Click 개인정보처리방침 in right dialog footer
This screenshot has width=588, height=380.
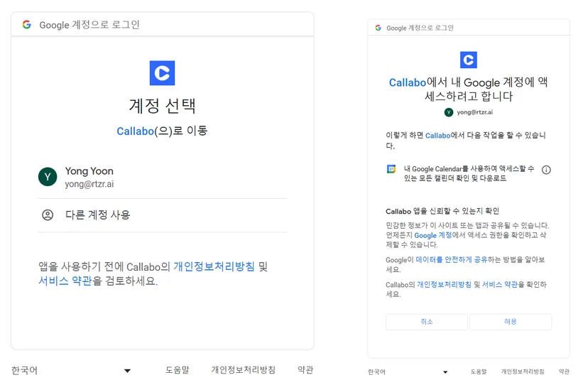point(523,371)
